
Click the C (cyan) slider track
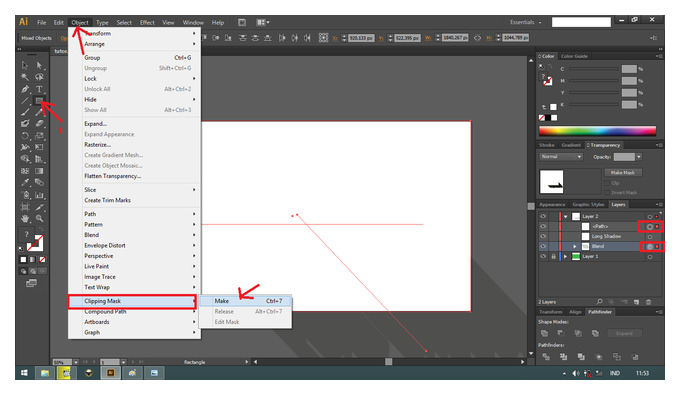[594, 69]
